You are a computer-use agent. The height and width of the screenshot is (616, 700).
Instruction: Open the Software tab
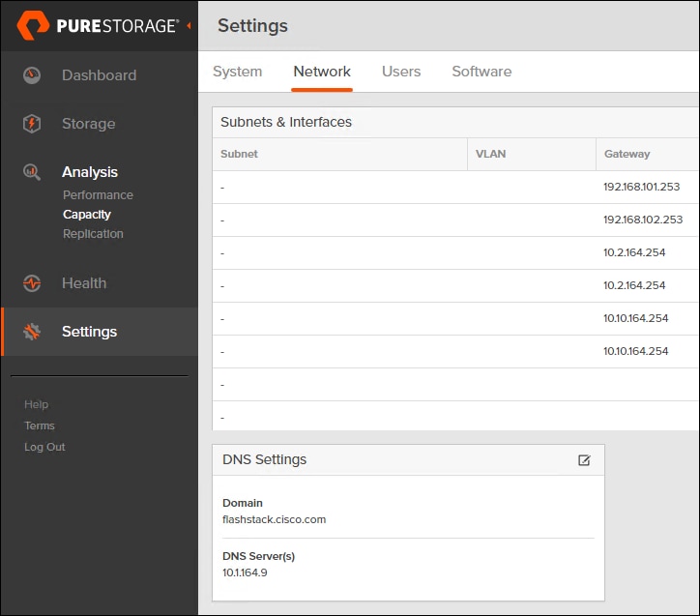coord(481,72)
